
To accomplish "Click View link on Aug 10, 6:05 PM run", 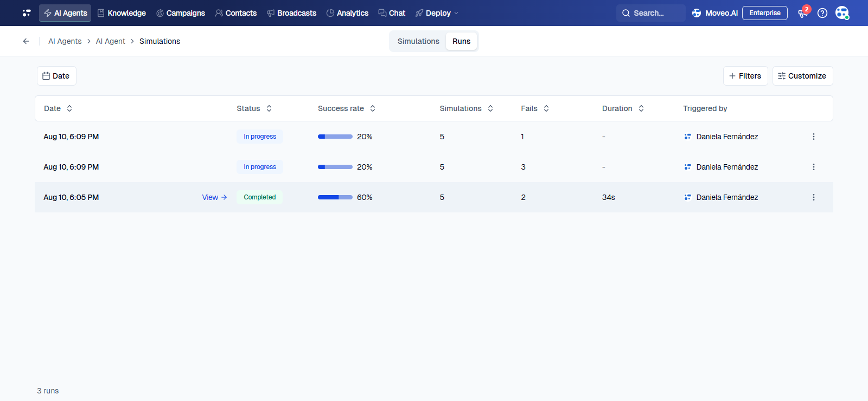I will click(214, 197).
